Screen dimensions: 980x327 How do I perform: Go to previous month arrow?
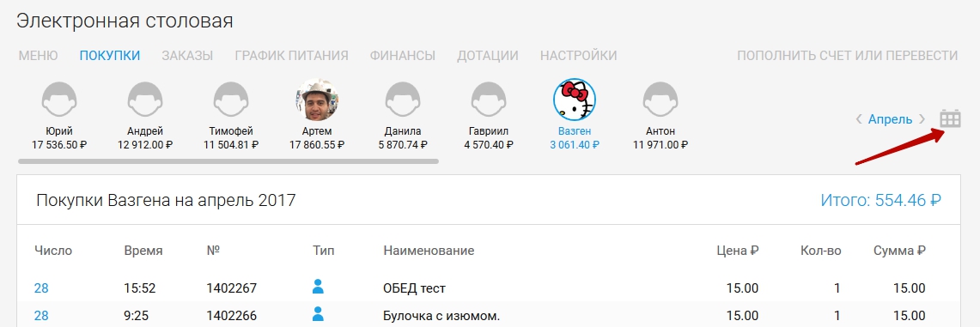point(859,119)
